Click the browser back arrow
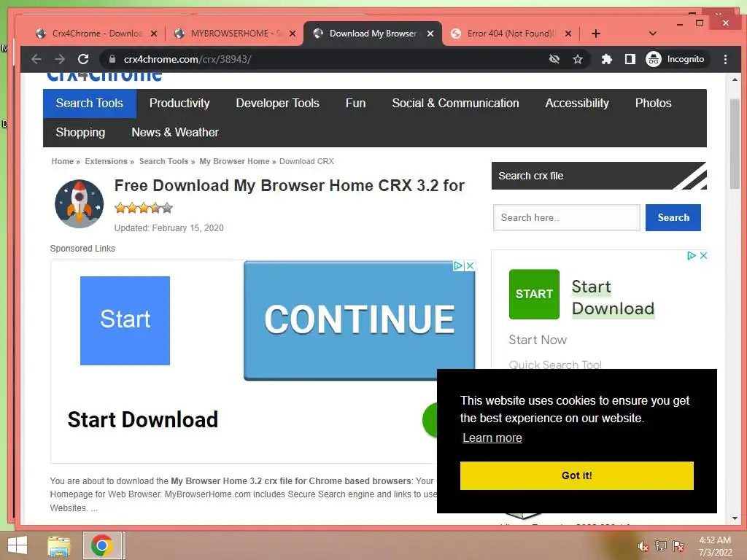 [x=36, y=59]
